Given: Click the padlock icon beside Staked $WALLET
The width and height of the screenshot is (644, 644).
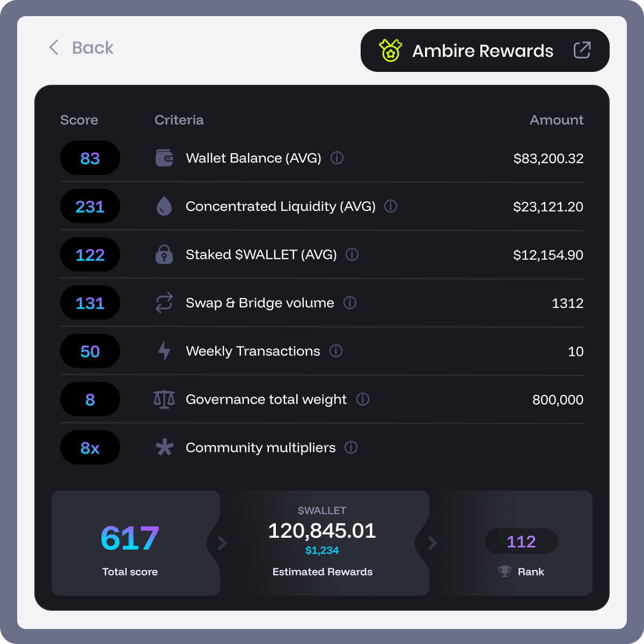Looking at the screenshot, I should click(x=164, y=254).
